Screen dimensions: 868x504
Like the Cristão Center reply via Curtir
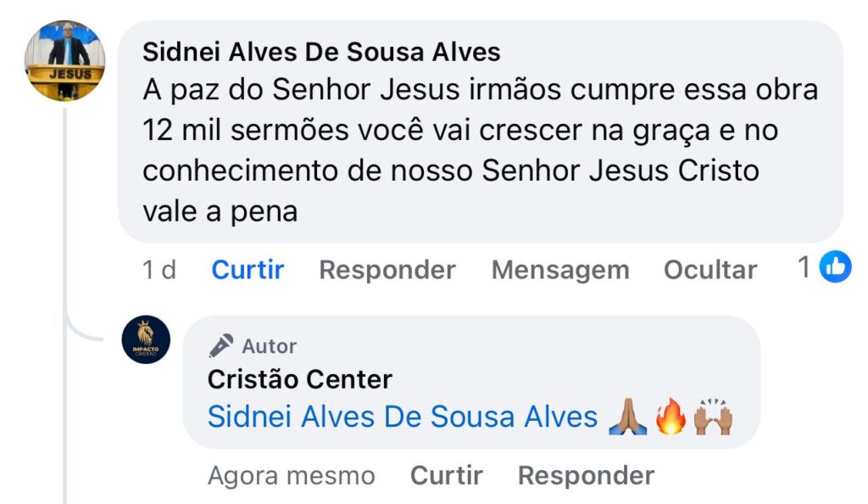point(447,476)
